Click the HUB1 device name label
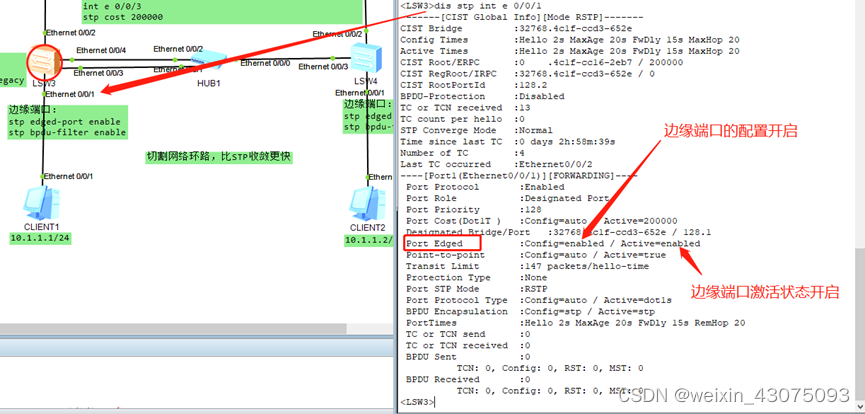The image size is (865, 414). point(209,83)
